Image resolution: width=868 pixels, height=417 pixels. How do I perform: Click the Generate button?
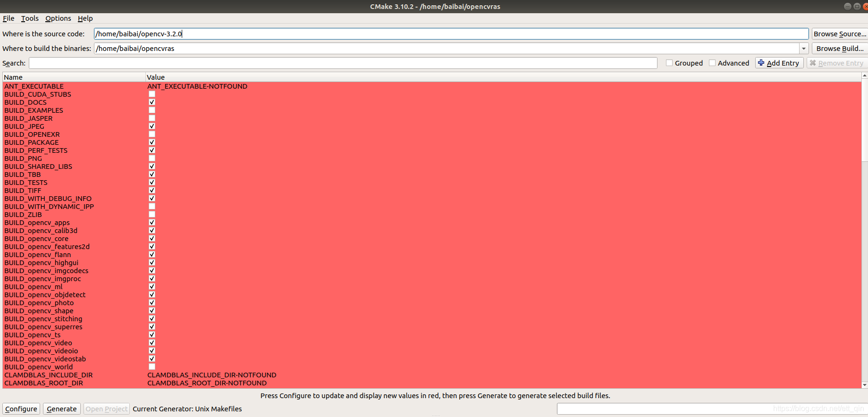click(x=62, y=409)
